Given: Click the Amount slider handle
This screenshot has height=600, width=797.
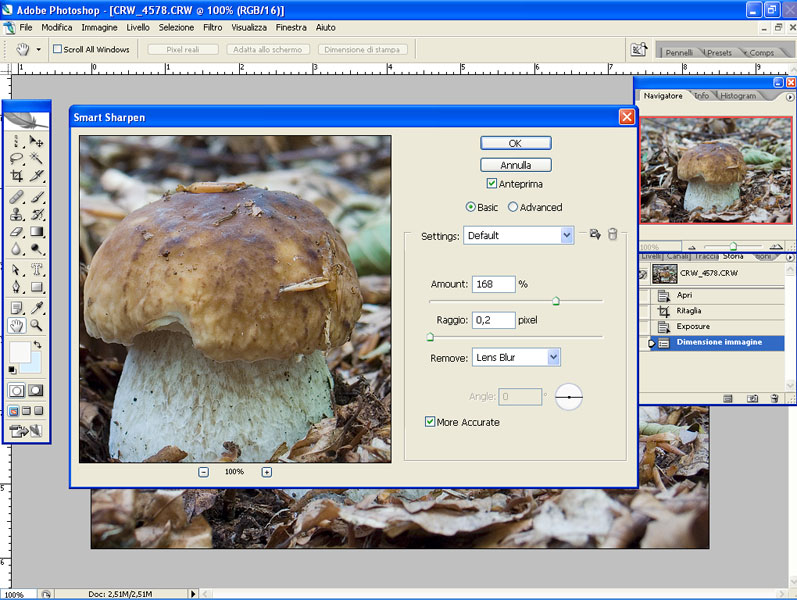Looking at the screenshot, I should [x=556, y=301].
